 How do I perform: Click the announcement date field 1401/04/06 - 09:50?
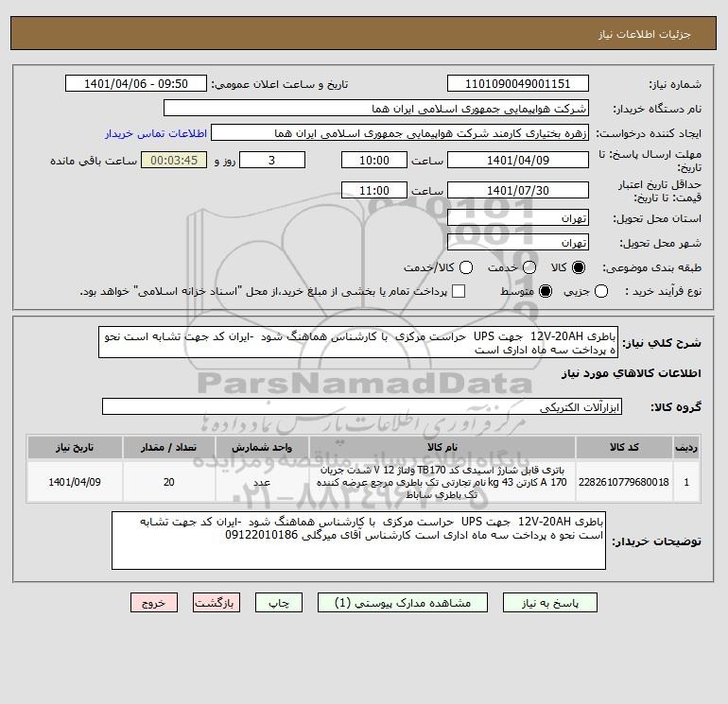pyautogui.click(x=136, y=84)
